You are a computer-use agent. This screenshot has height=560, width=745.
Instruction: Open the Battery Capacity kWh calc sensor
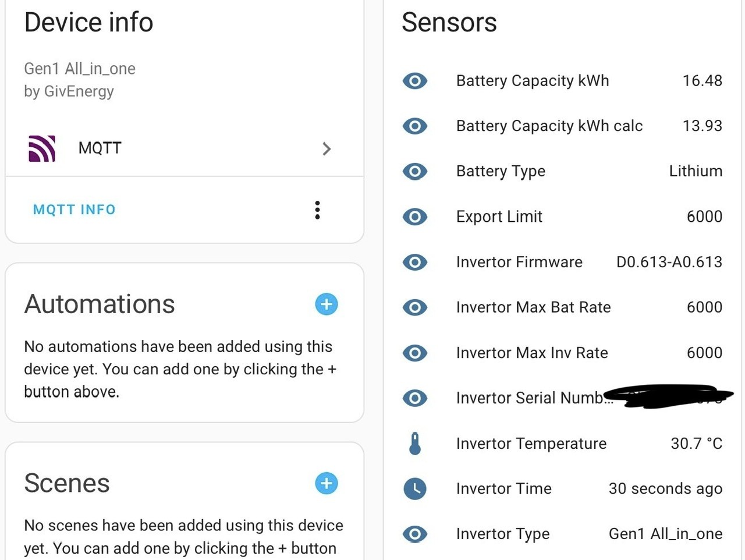562,126
